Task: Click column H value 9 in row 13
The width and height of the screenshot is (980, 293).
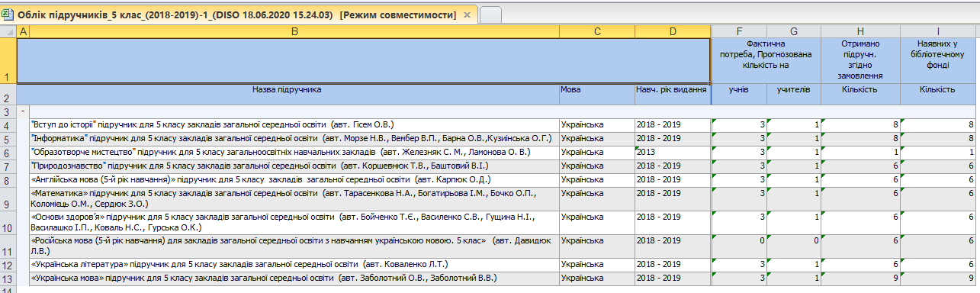Action: pyautogui.click(x=860, y=279)
